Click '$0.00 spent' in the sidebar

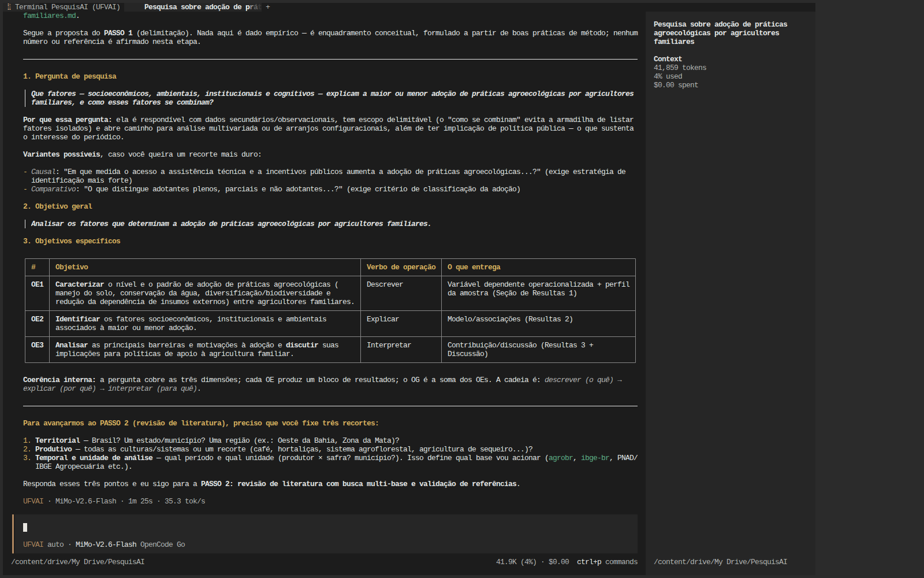click(x=676, y=85)
